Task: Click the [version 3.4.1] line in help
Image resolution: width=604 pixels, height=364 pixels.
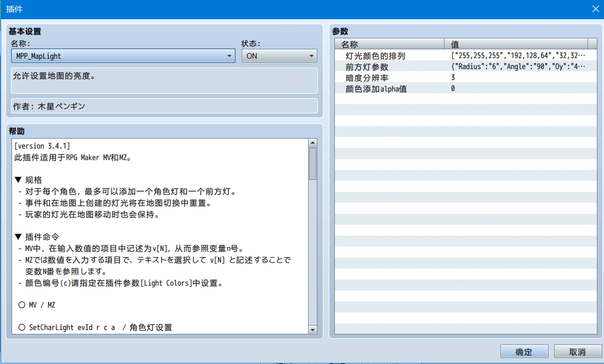Action: click(x=42, y=146)
